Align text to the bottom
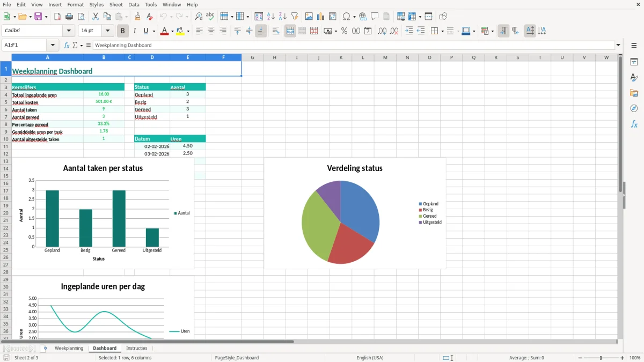This screenshot has height=362, width=644. pyautogui.click(x=261, y=31)
